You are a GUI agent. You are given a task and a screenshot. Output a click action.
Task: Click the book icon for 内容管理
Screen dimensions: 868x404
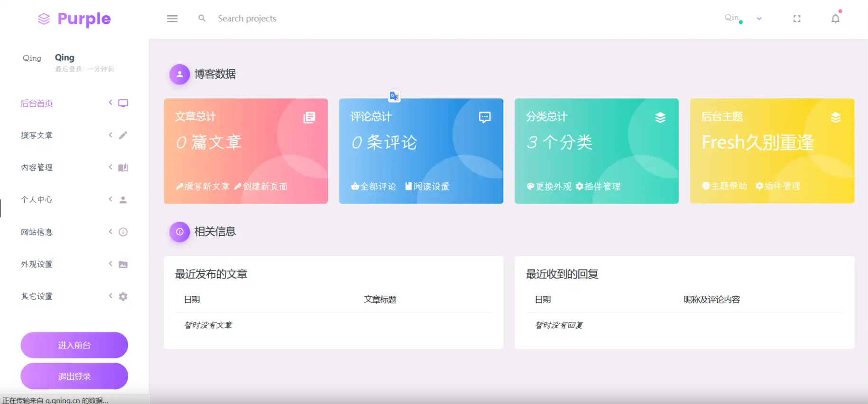tap(123, 168)
